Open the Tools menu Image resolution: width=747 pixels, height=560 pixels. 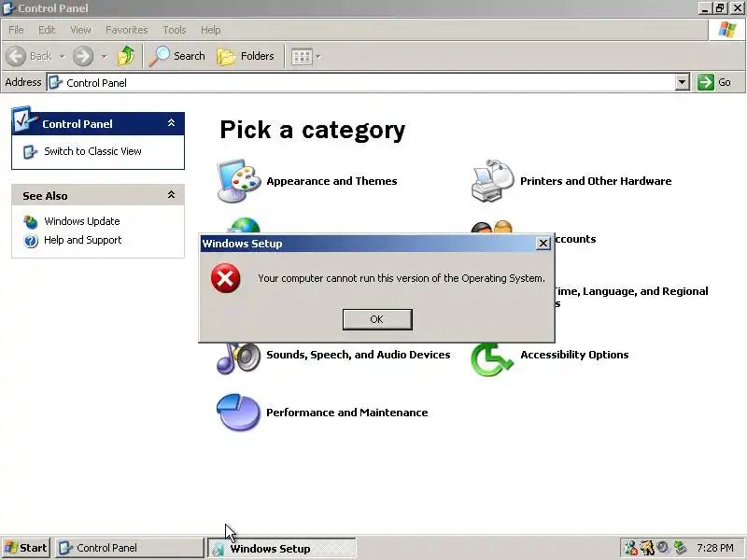coord(175,30)
